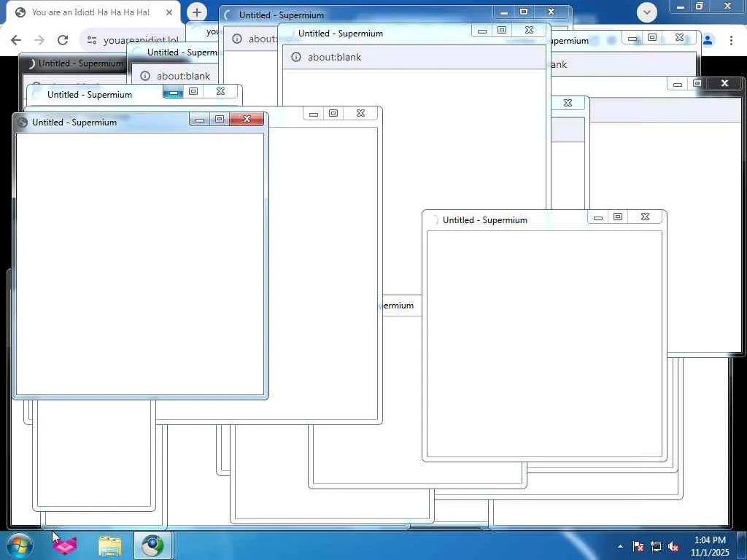Click info icon beside the fully visible about:blank
Image resolution: width=747 pixels, height=560 pixels.
(x=296, y=57)
